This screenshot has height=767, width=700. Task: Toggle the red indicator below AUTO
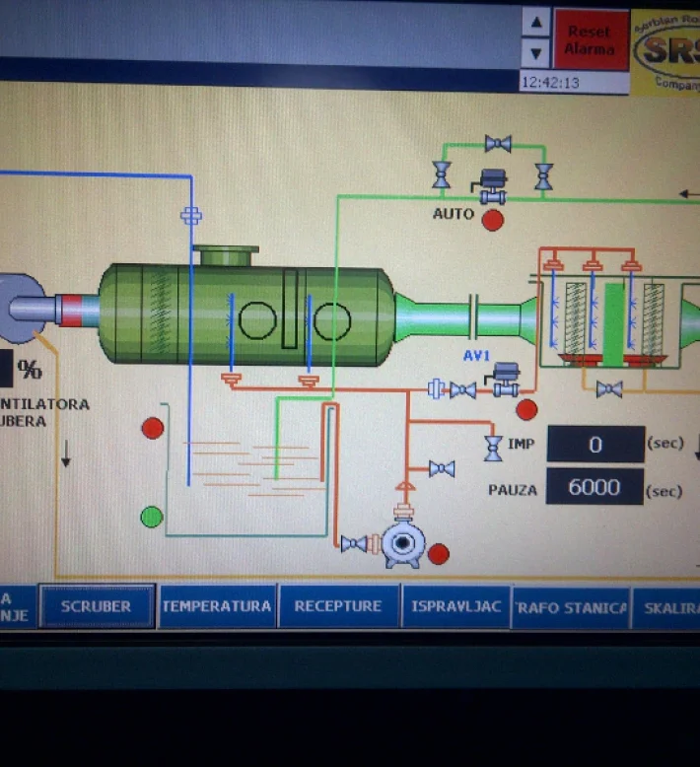point(492,220)
